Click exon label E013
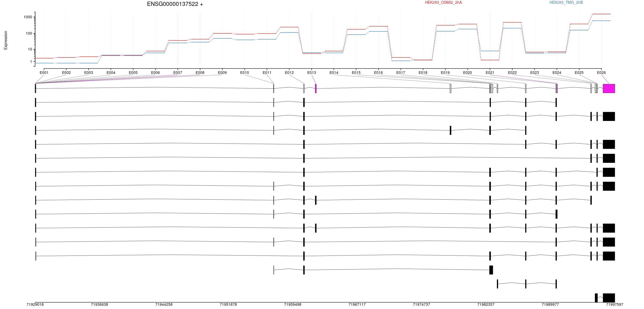Viewport: 644px width, 309px height. point(312,73)
